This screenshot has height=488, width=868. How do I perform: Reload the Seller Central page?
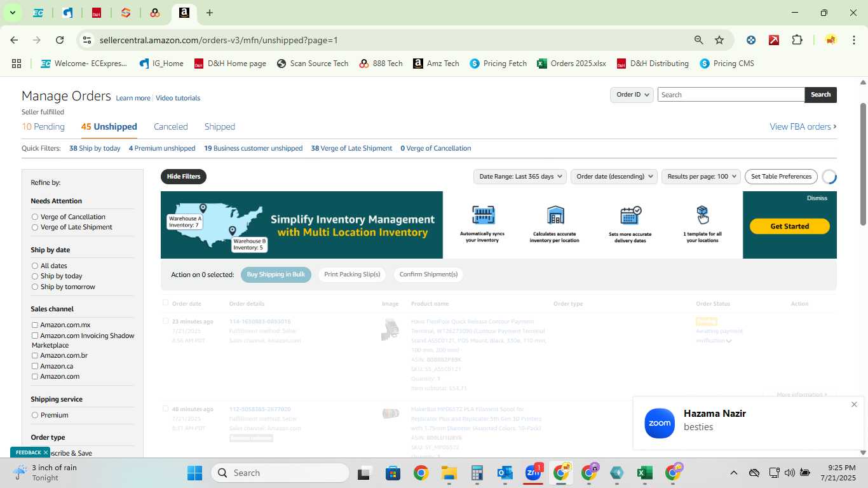coord(60,40)
